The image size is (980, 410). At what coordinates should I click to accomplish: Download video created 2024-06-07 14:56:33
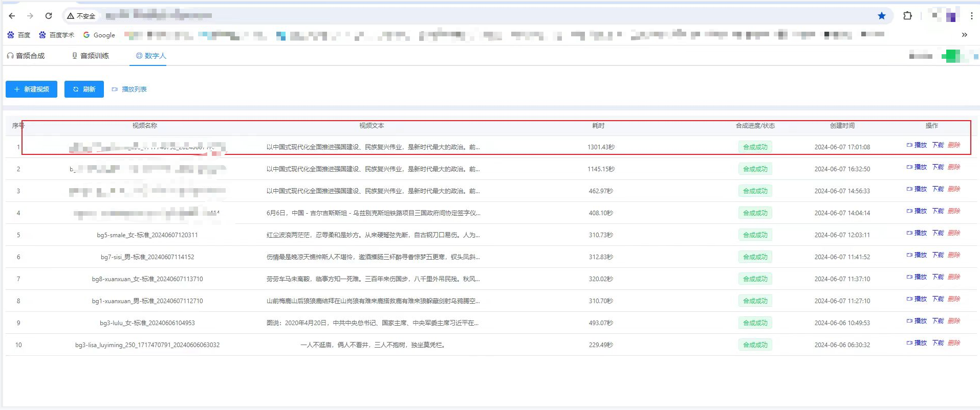click(938, 189)
